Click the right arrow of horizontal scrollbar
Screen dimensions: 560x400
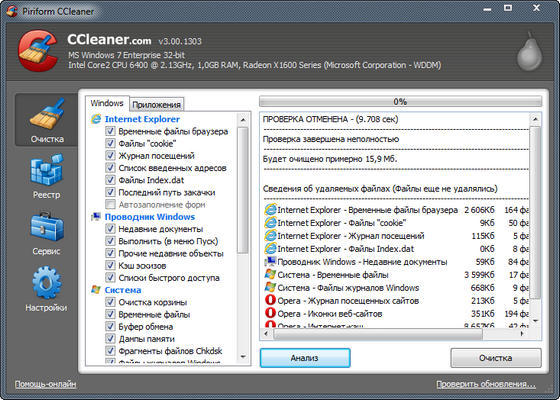click(522, 334)
